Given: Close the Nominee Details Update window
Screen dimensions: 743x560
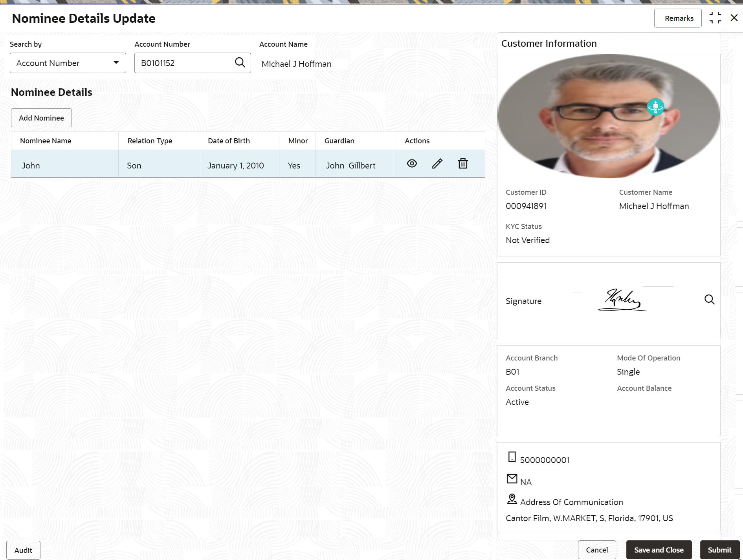Looking at the screenshot, I should 734,18.
